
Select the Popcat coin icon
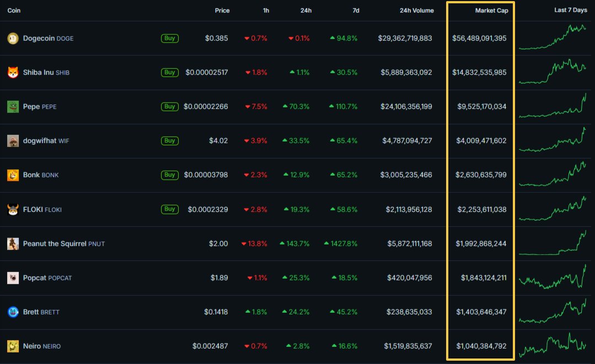13,278
